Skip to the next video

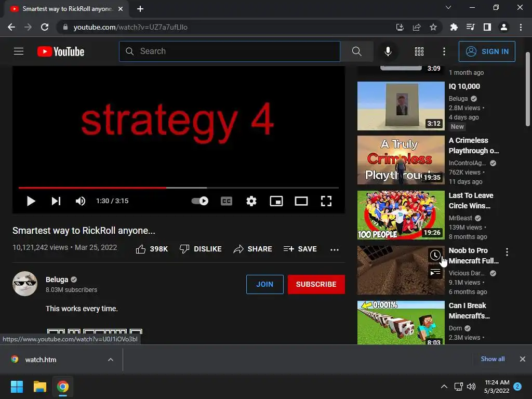[56, 201]
